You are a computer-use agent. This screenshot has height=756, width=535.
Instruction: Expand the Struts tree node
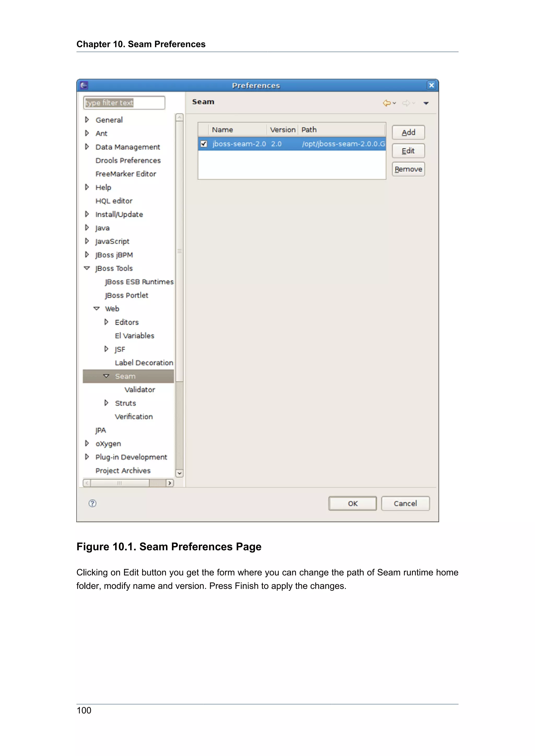[106, 403]
